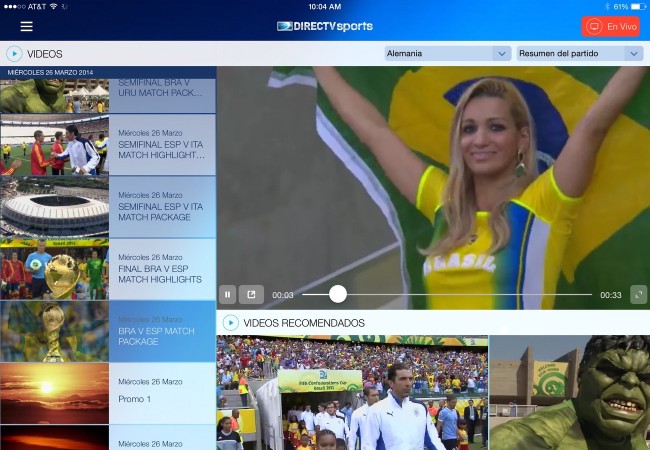Viewport: 650px width, 450px height.
Task: Click the Miércoles 26 Marzo 2014 date header
Action: 50,73
